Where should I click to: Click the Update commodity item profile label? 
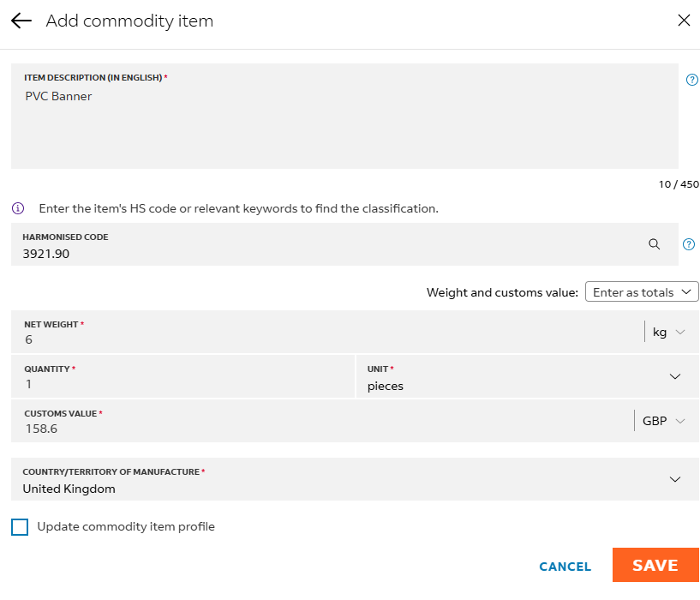pyautogui.click(x=126, y=527)
